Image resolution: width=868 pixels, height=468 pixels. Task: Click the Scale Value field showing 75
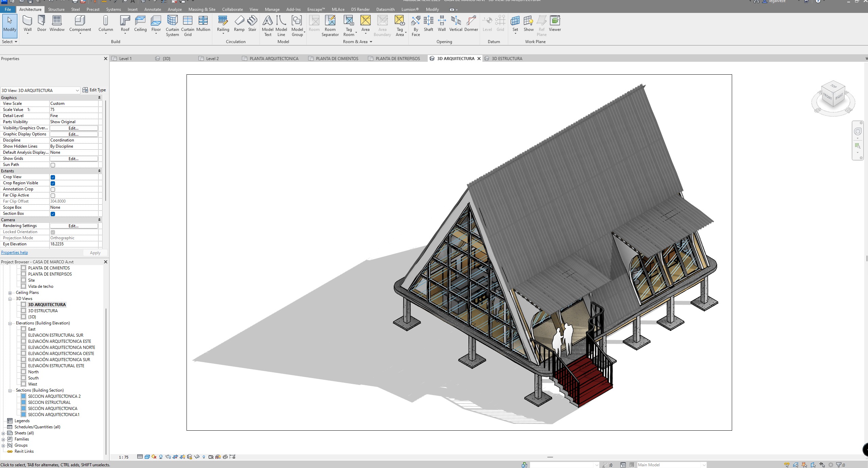coord(74,110)
